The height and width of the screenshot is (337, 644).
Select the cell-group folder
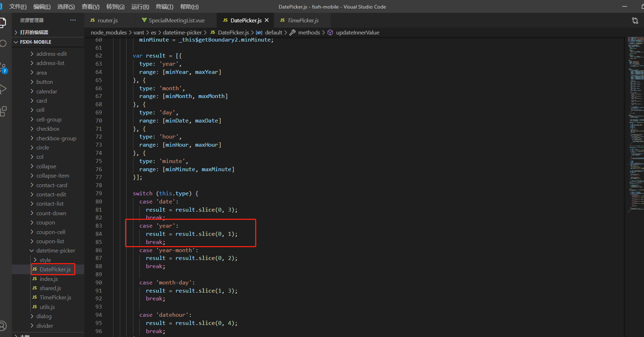(x=48, y=119)
